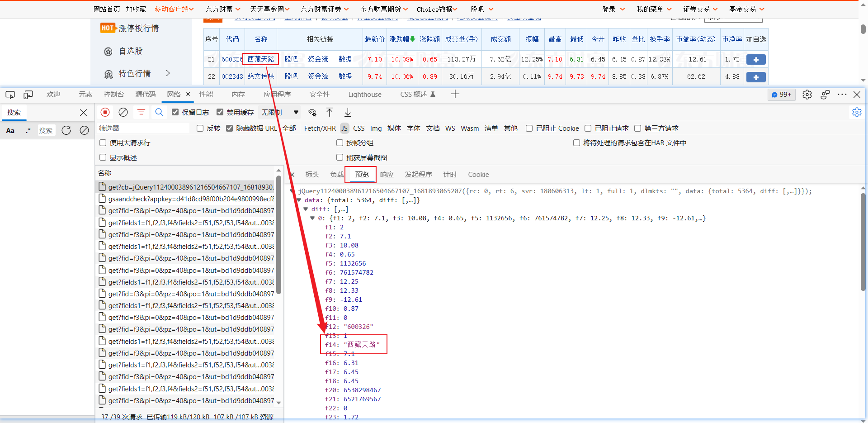Refresh search results icon

coord(66,130)
